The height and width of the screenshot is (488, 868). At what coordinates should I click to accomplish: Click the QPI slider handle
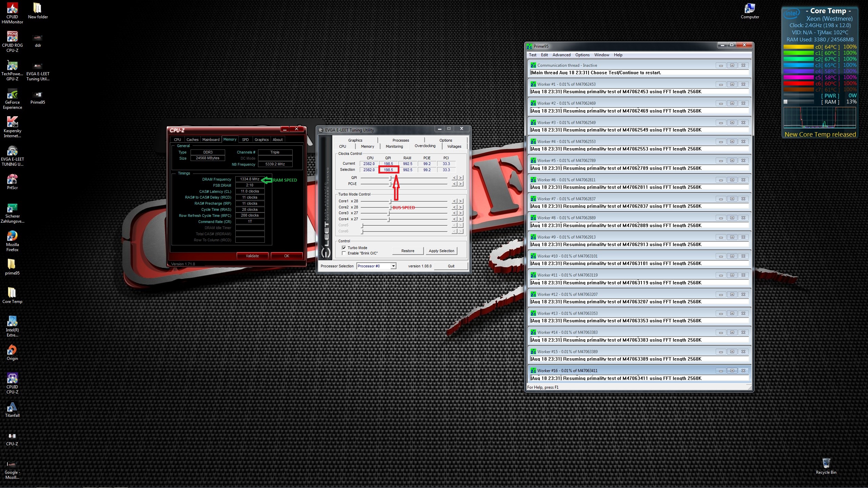[x=390, y=178]
